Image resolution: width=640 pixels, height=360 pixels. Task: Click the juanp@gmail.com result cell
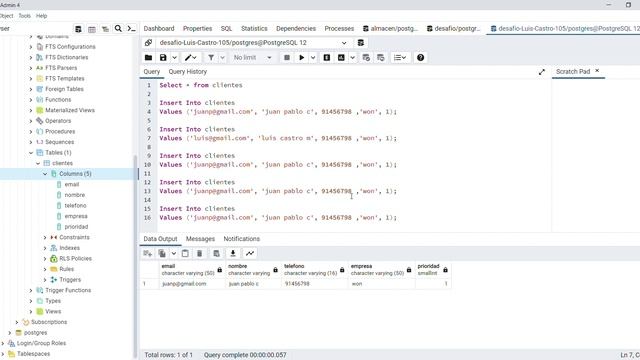coord(192,284)
